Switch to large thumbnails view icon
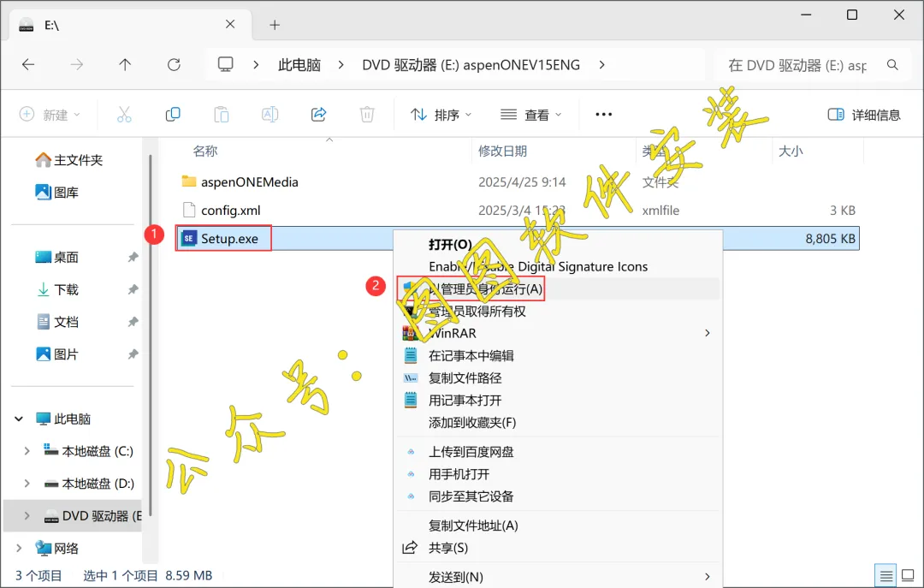Screen dimensions: 924x588 pos(908,575)
